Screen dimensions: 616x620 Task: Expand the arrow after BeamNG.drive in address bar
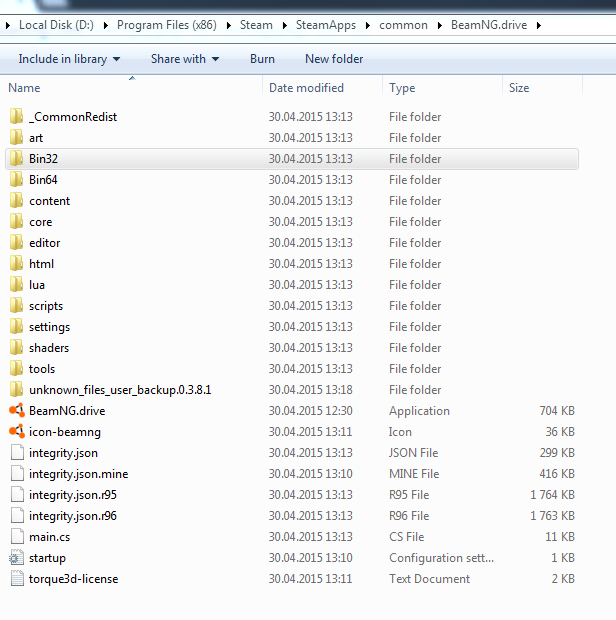(539, 25)
